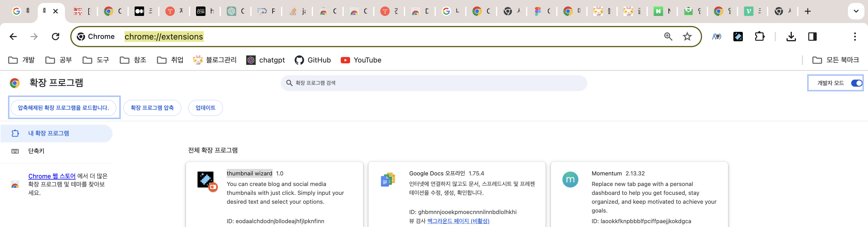The width and height of the screenshot is (868, 227).
Task: Open the tab search dropdown chevron
Action: coord(856,11)
